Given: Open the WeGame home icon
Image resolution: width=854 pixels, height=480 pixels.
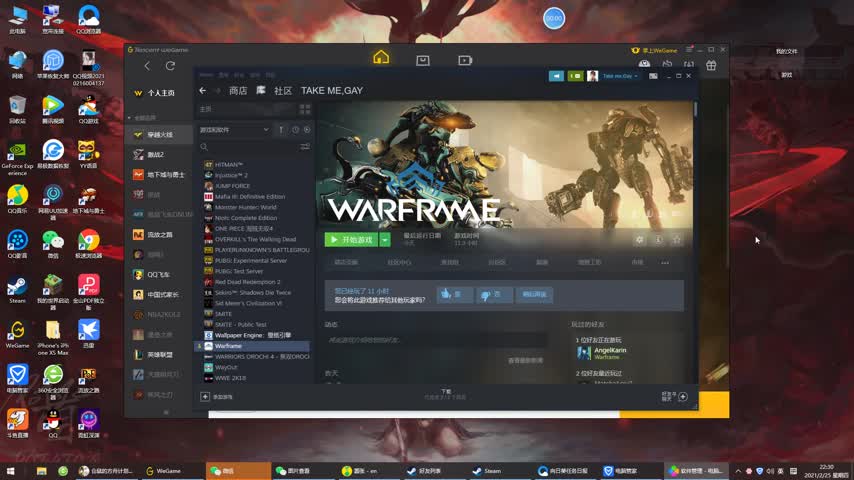Looking at the screenshot, I should tap(381, 57).
